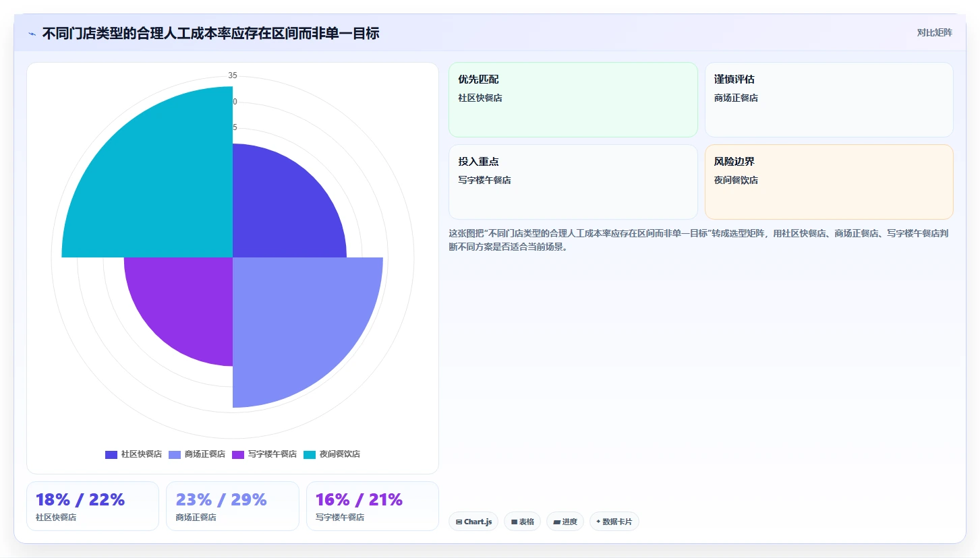Image resolution: width=980 pixels, height=558 pixels.
Task: Click 夜间餐饮店 text in the legend
Action: (x=340, y=454)
